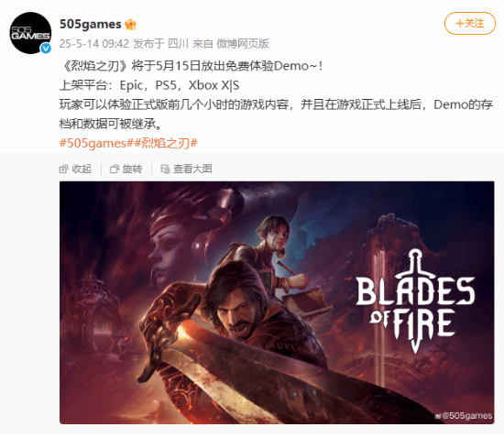Open the 505 Games profile avatar
Screen dimensions: 504x438
coord(30,33)
